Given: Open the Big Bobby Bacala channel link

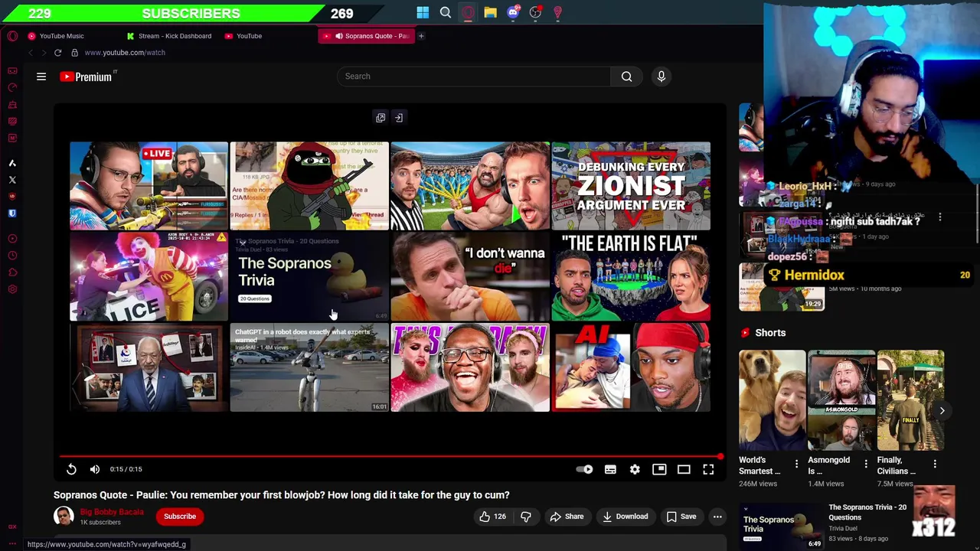Looking at the screenshot, I should (x=112, y=512).
